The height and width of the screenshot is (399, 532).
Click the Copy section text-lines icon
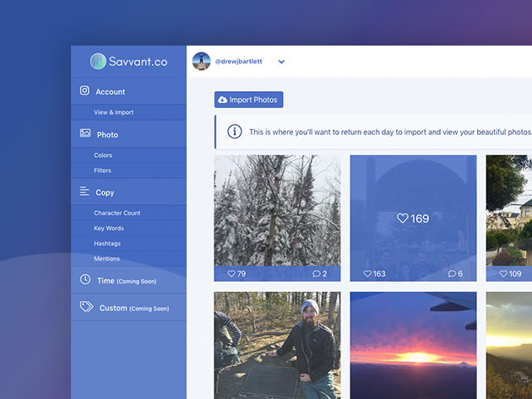[84, 192]
